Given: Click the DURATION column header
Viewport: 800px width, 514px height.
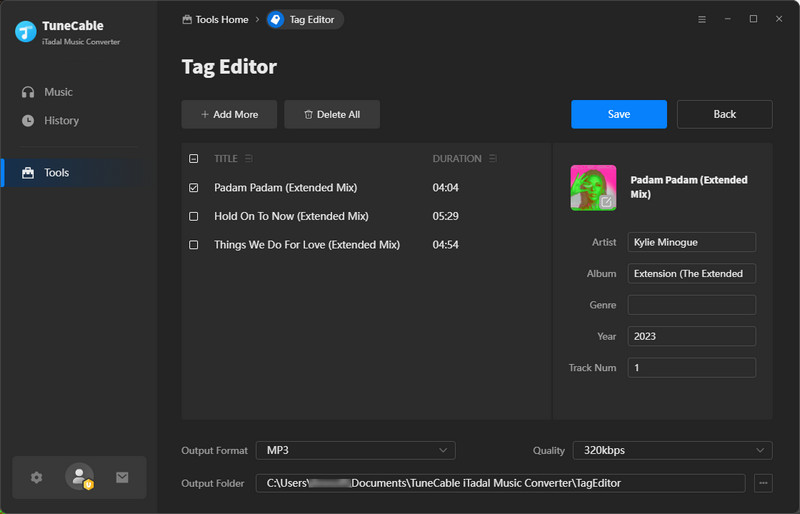Looking at the screenshot, I should [x=457, y=158].
